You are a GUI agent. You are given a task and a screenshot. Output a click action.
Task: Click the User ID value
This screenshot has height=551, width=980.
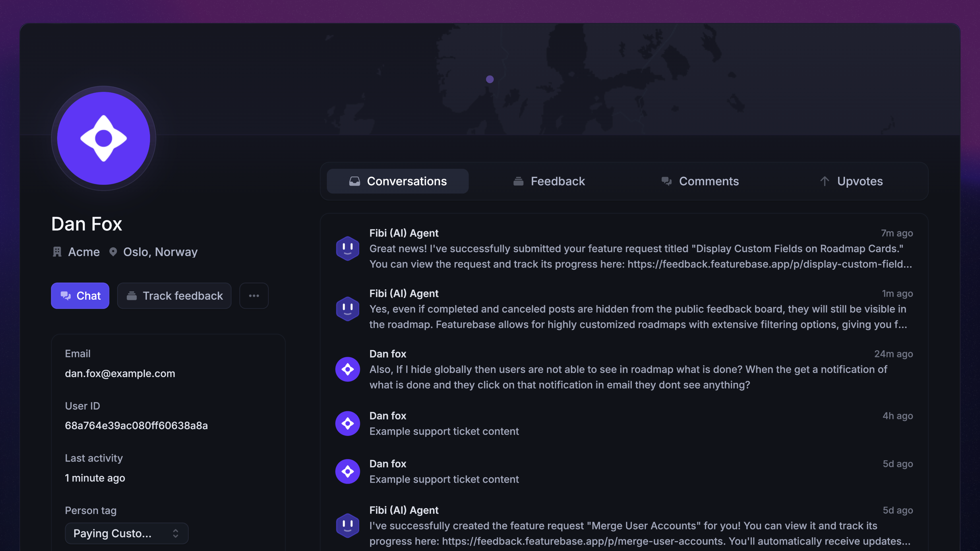click(x=136, y=425)
